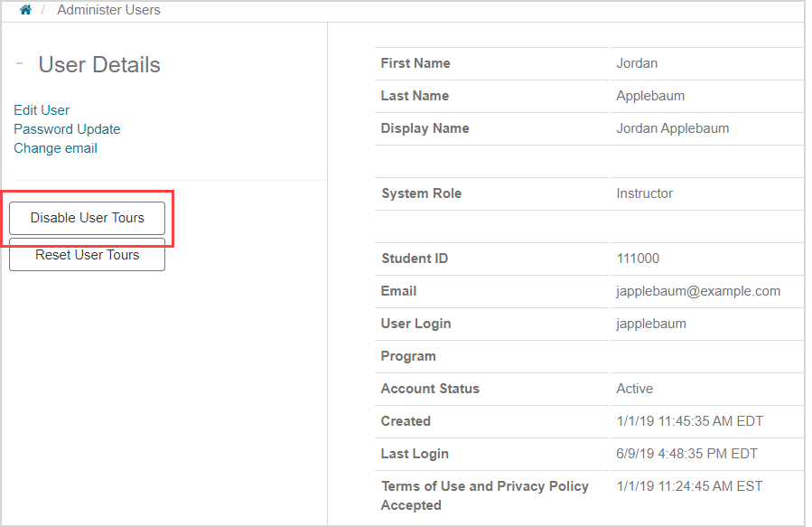Select the System Role Instructor value
This screenshot has width=812, height=527.
(x=644, y=193)
